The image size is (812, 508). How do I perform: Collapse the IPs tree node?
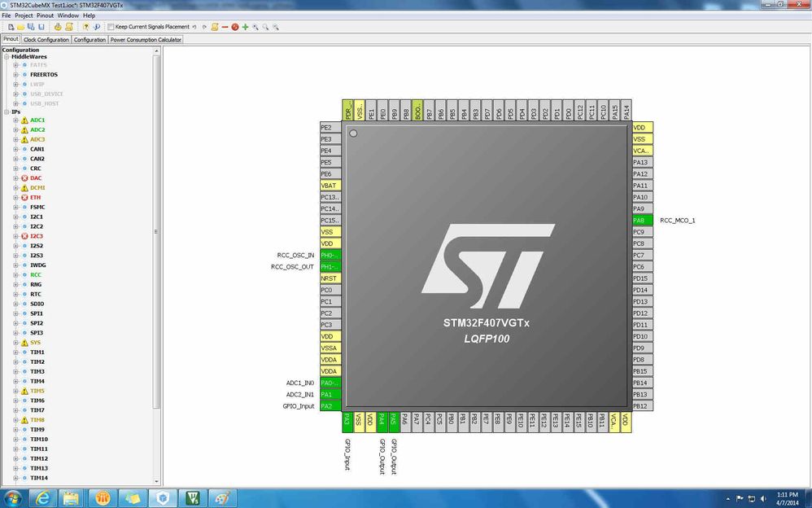coord(7,112)
